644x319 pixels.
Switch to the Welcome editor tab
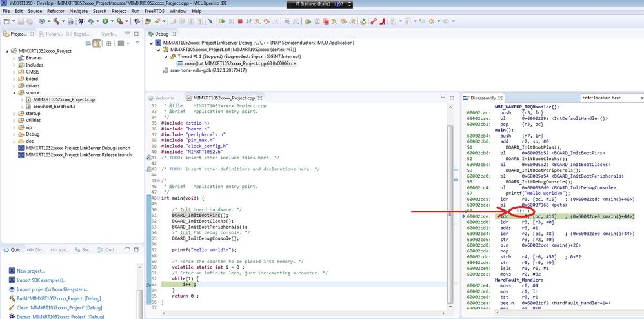[x=165, y=98]
